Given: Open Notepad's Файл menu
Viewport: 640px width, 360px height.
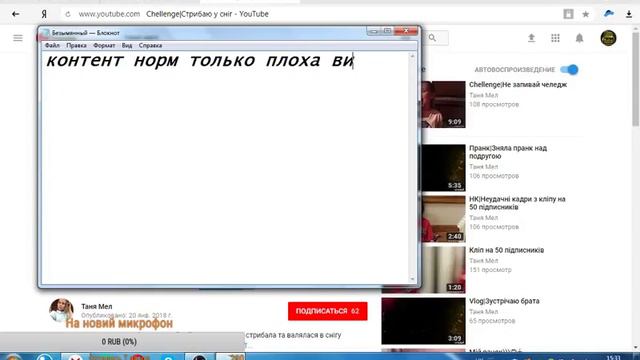Looking at the screenshot, I should coord(52,45).
